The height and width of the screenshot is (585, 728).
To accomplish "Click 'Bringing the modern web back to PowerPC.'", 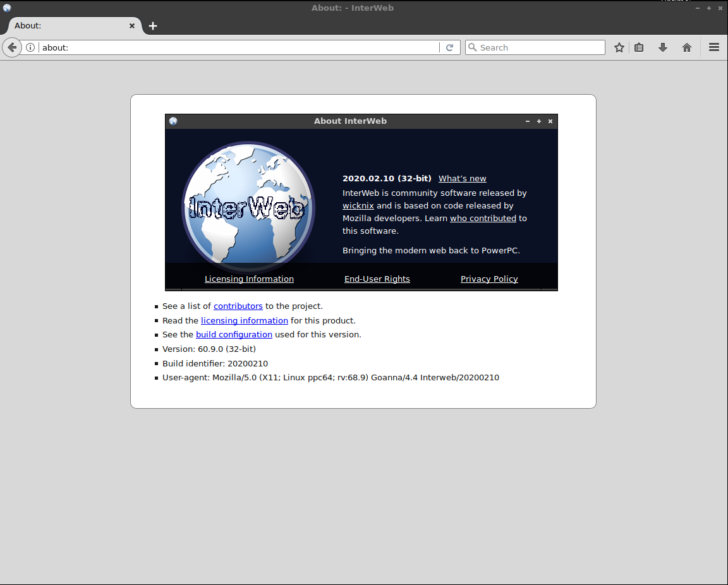I will click(432, 250).
